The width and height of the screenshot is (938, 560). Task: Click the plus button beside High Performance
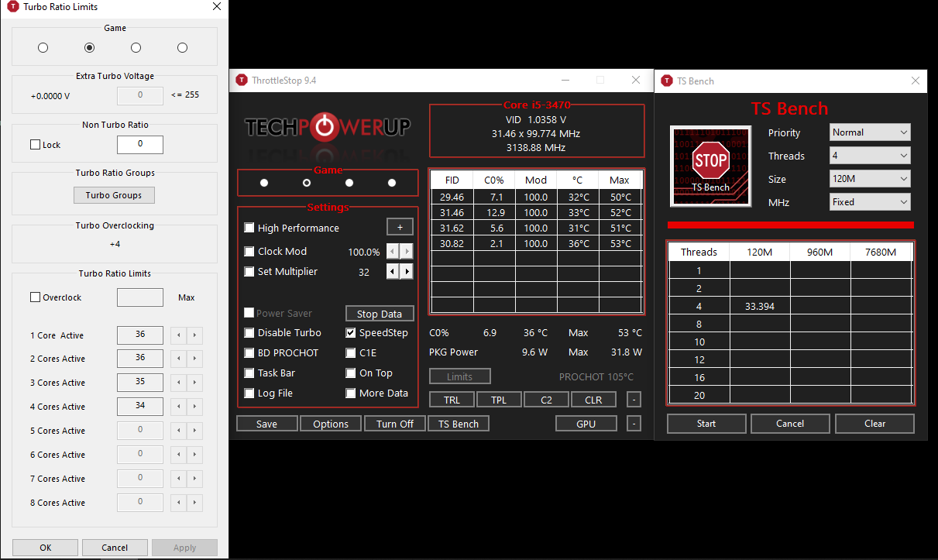point(400,227)
